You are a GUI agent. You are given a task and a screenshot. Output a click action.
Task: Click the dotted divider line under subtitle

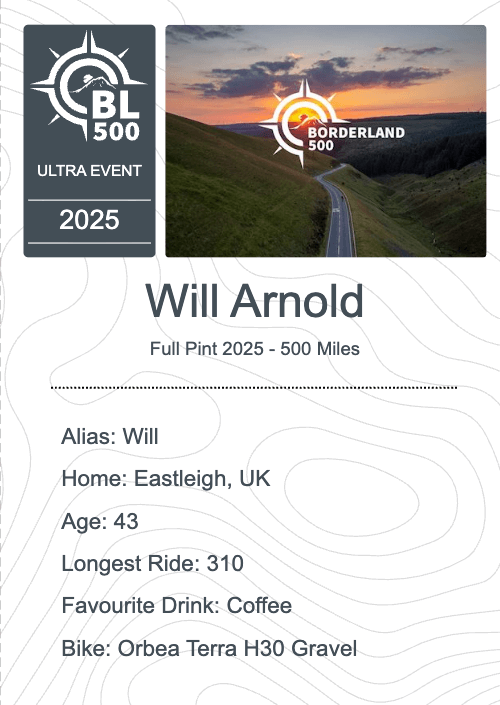(254, 387)
